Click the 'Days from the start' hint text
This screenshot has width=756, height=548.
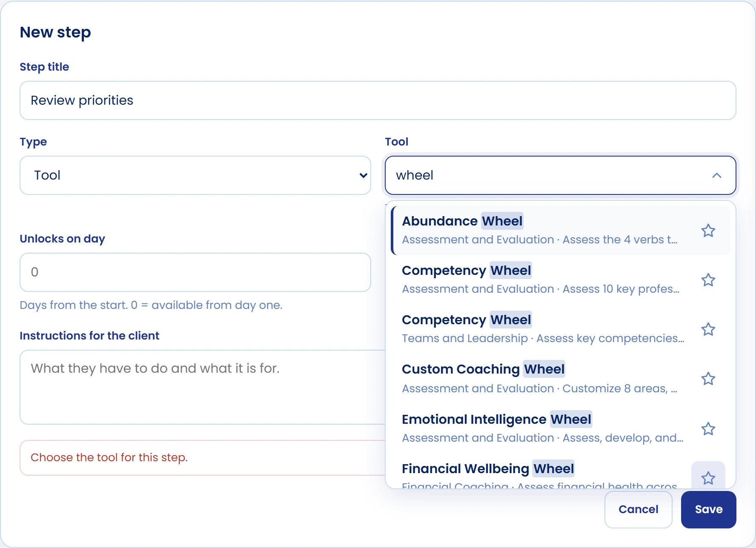coord(151,305)
